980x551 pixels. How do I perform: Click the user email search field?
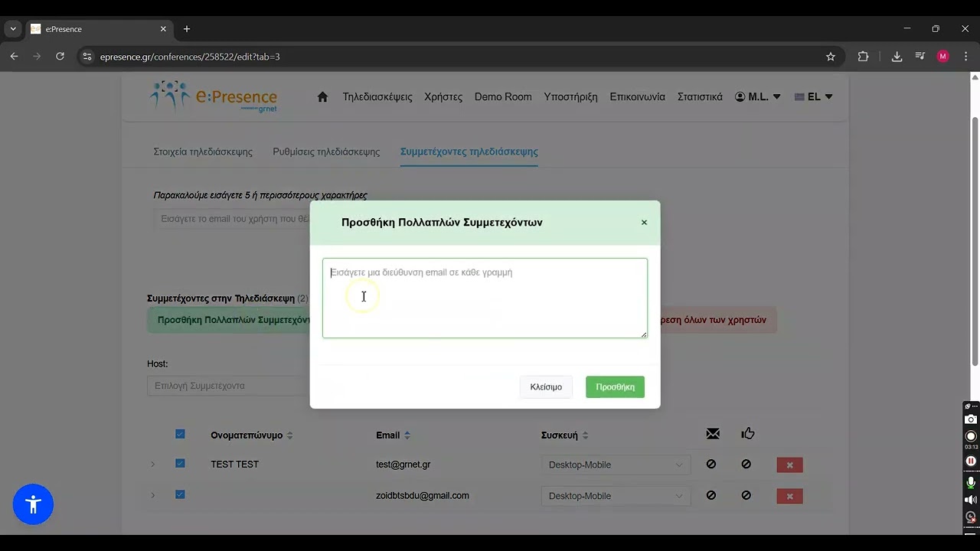point(231,219)
